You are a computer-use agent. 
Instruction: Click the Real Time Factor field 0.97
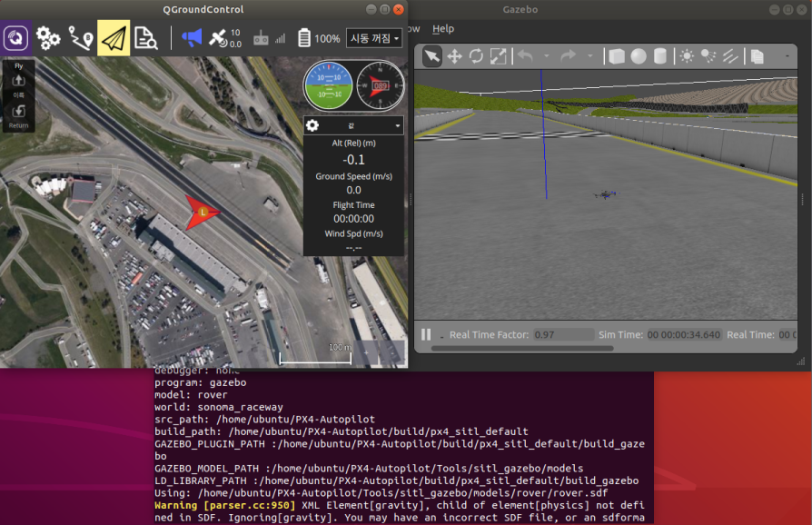563,335
